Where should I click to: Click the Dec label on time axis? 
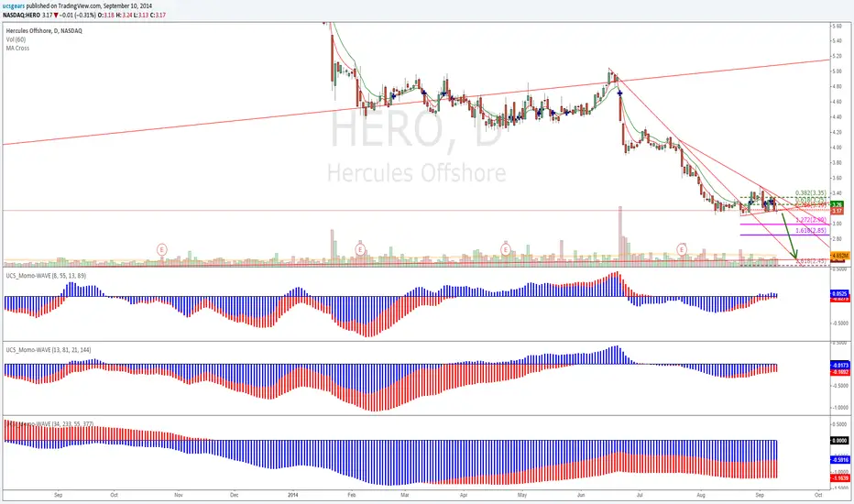(x=235, y=495)
